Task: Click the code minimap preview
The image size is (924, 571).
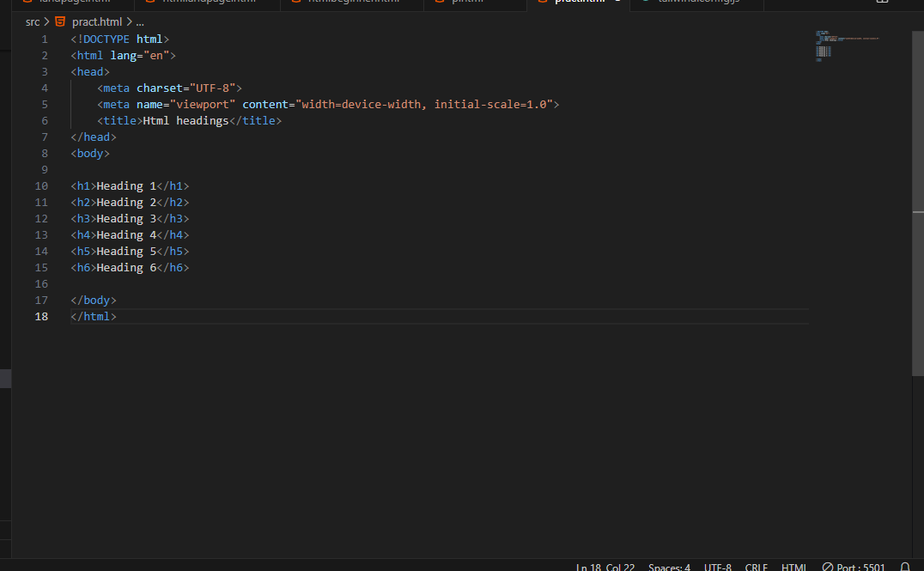Action: click(847, 46)
